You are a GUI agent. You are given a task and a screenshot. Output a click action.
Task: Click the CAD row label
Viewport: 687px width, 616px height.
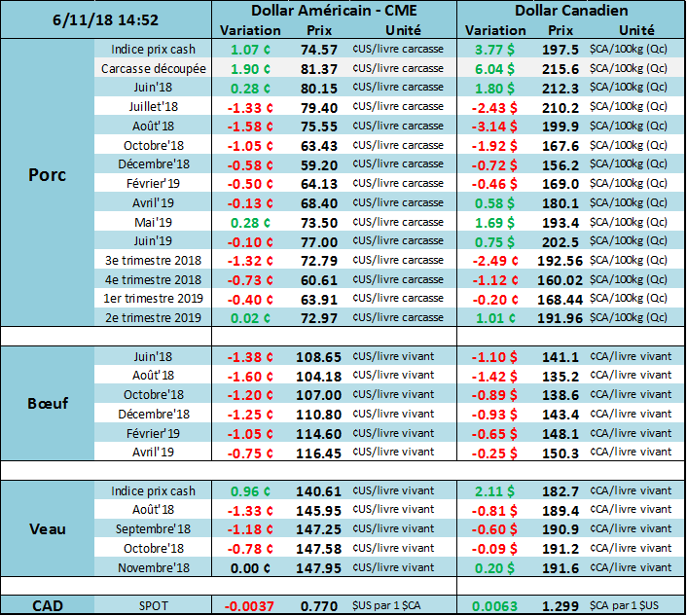(49, 604)
